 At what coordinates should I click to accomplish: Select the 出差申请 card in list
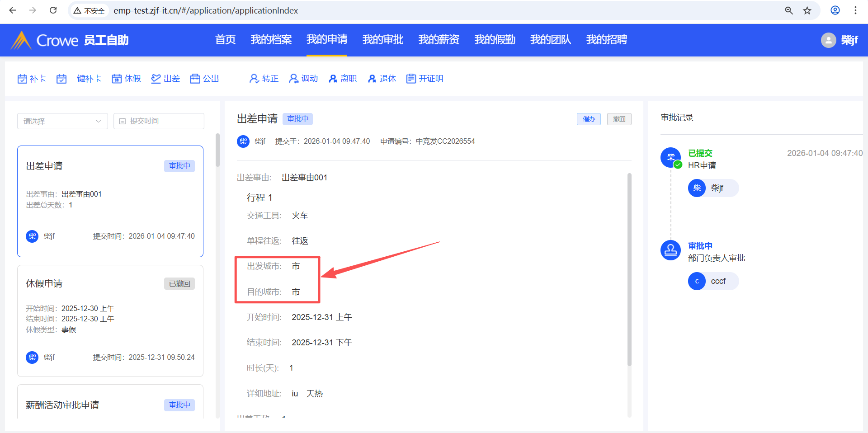click(x=110, y=201)
